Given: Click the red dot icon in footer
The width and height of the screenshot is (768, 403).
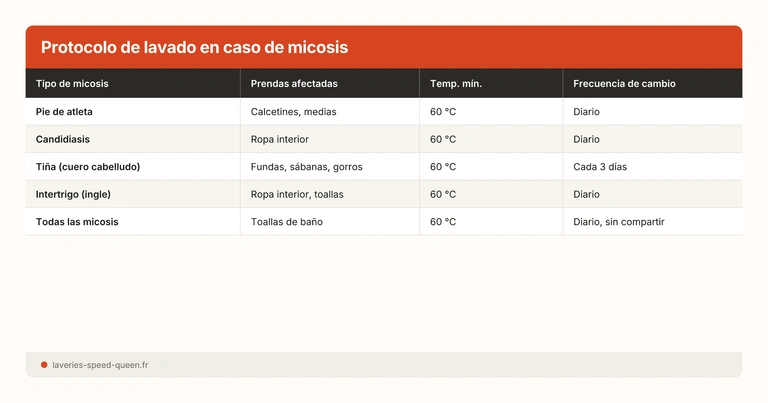Looking at the screenshot, I should point(44,365).
